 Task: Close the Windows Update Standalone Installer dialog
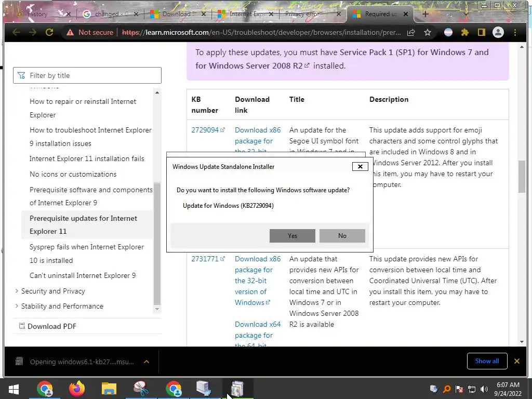[360, 166]
